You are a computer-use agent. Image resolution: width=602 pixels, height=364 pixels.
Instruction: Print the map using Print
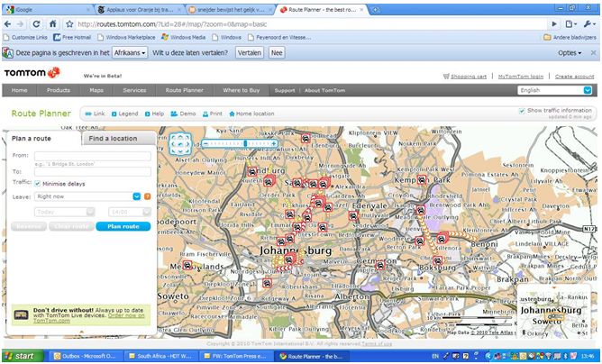coord(213,114)
